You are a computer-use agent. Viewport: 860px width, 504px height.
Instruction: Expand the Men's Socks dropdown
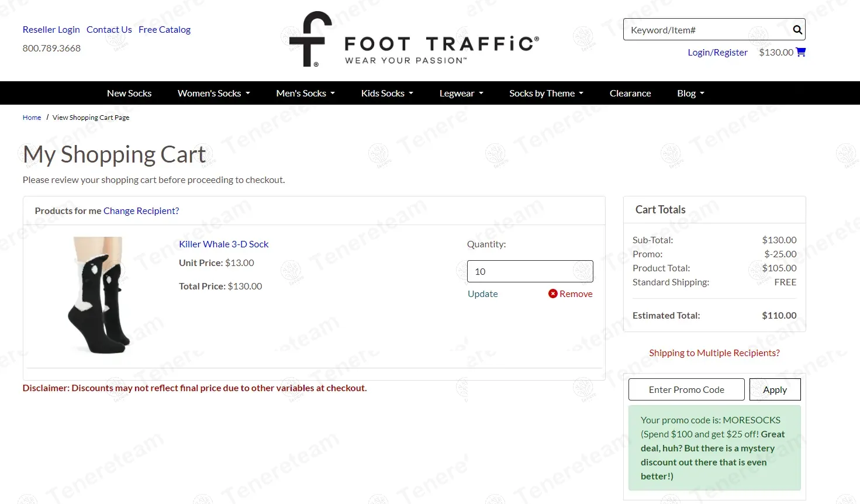pos(305,93)
